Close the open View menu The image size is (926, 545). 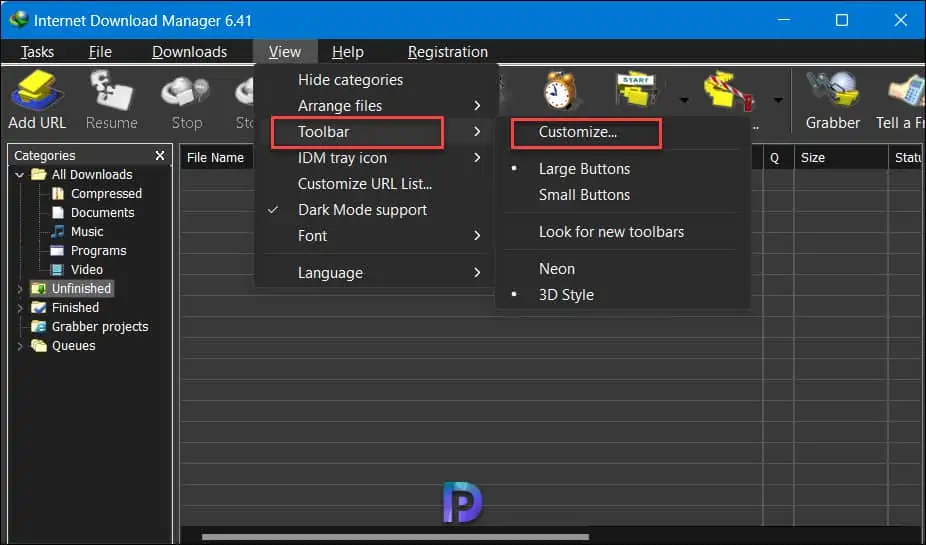[285, 52]
